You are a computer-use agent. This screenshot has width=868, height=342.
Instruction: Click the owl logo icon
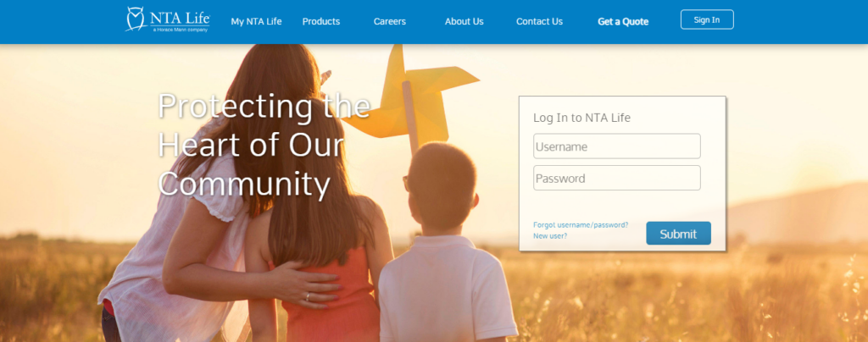[x=136, y=19]
